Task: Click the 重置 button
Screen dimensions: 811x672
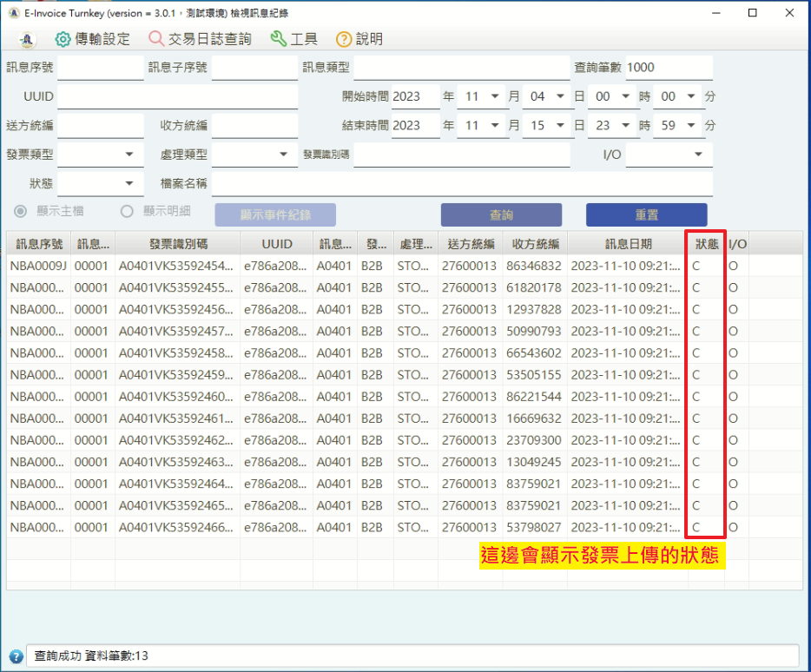Action: click(x=647, y=214)
